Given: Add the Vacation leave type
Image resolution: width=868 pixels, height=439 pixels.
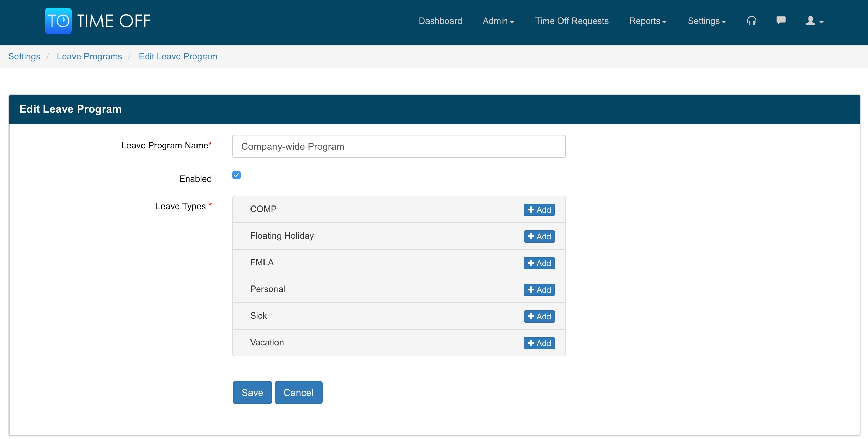Looking at the screenshot, I should tap(539, 343).
